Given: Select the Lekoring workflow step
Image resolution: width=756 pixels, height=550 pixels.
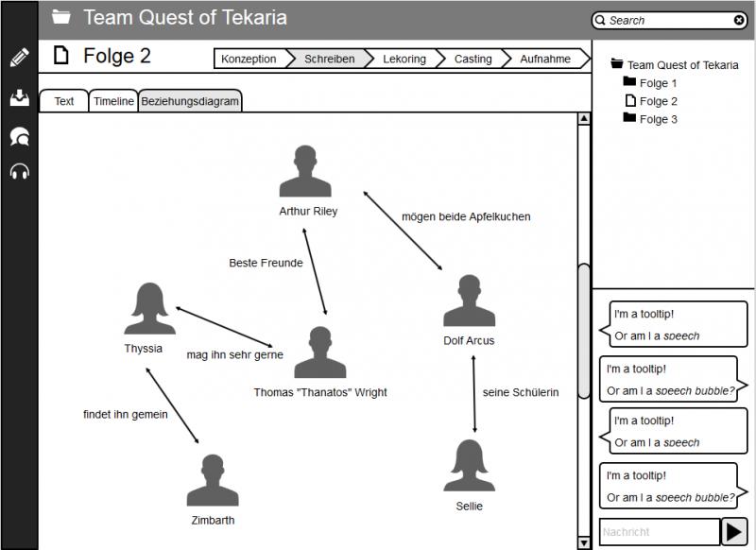Looking at the screenshot, I should pyautogui.click(x=404, y=59).
